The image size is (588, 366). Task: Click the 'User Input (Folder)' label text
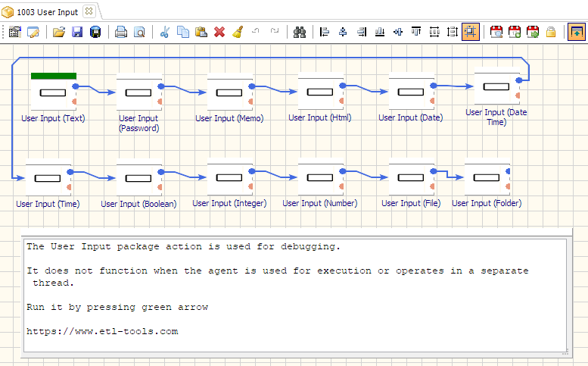(487, 203)
